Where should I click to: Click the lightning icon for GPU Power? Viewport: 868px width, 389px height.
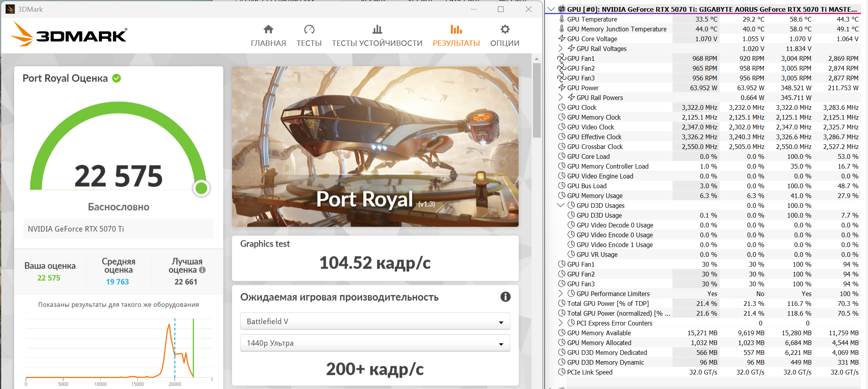click(562, 87)
